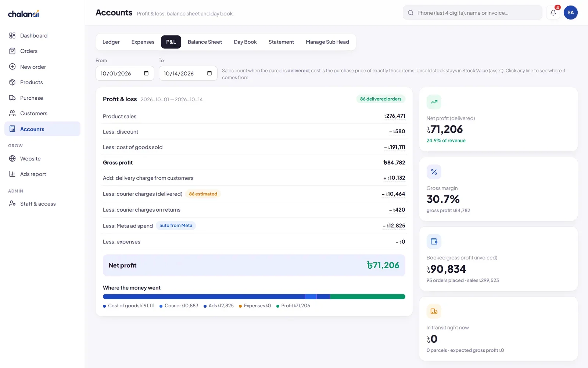Click the Net profit (delivered) card

pos(498,119)
